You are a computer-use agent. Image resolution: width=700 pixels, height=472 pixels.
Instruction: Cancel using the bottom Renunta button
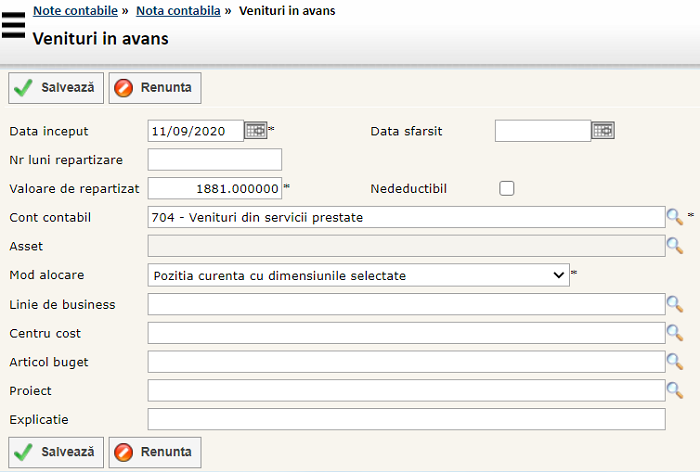[155, 452]
